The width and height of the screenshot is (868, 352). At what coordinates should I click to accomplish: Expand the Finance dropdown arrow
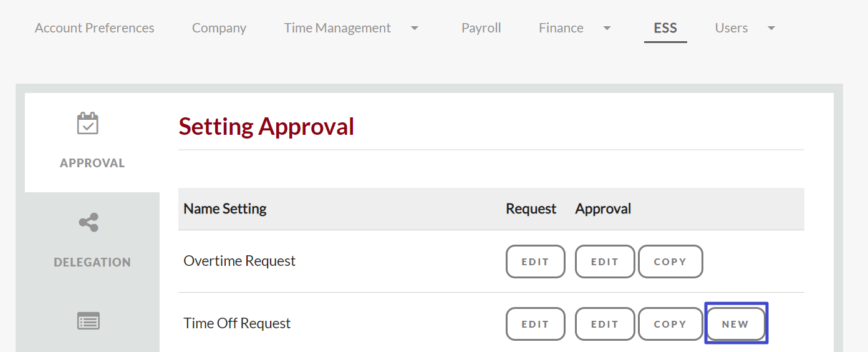point(607,28)
